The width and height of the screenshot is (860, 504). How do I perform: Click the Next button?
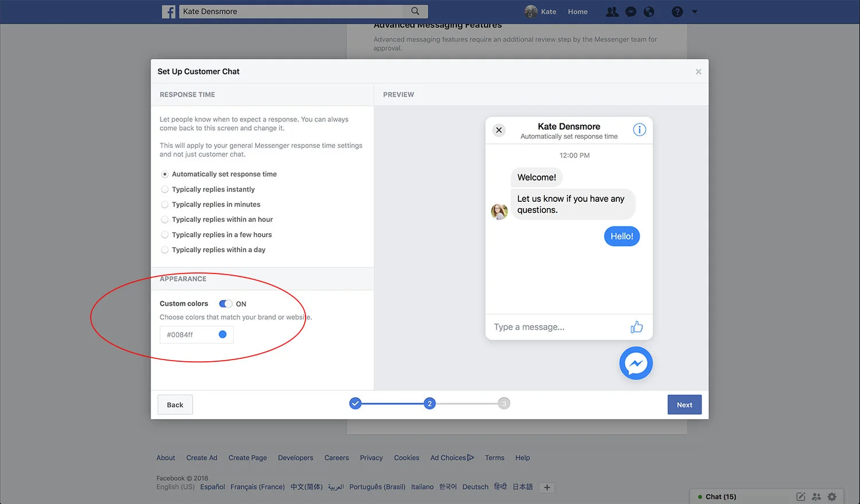(685, 405)
